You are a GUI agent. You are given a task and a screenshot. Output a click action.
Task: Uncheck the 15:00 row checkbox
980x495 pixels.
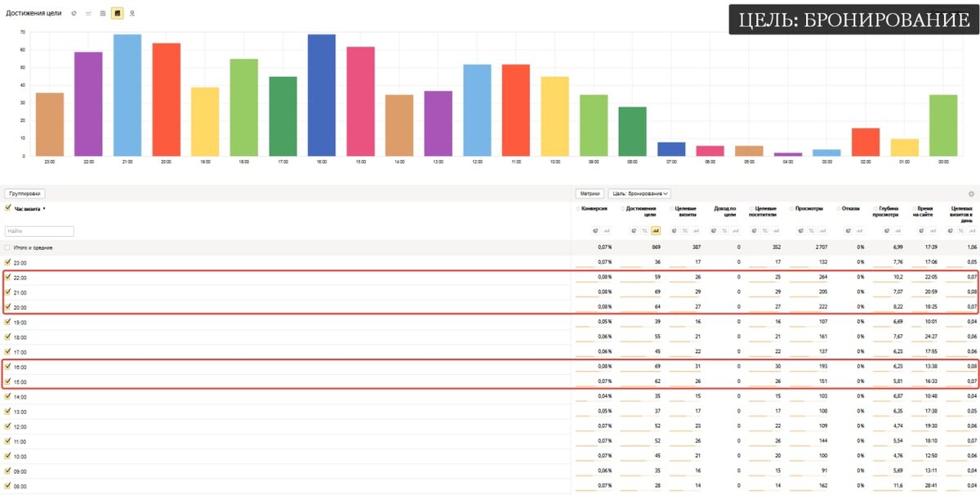click(x=8, y=381)
